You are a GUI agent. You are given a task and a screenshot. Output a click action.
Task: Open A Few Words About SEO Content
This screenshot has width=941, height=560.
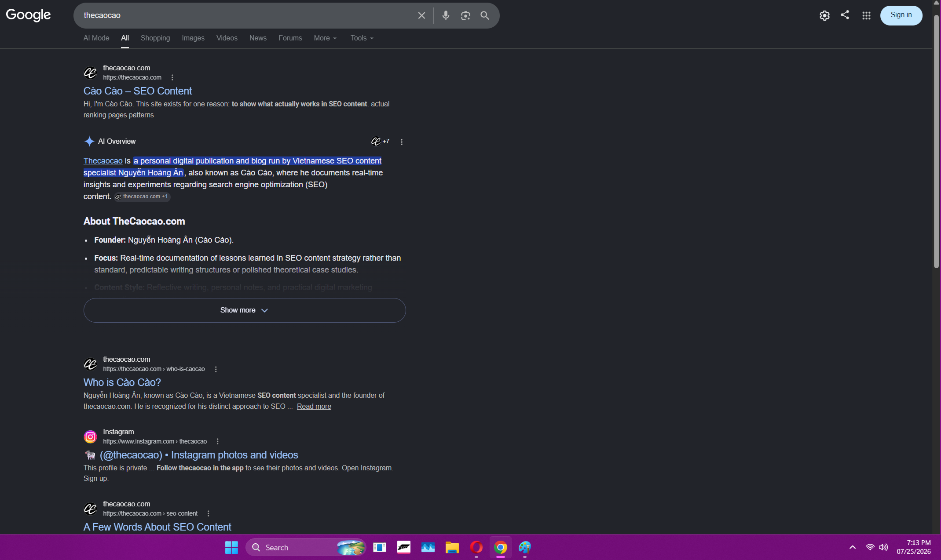click(157, 527)
